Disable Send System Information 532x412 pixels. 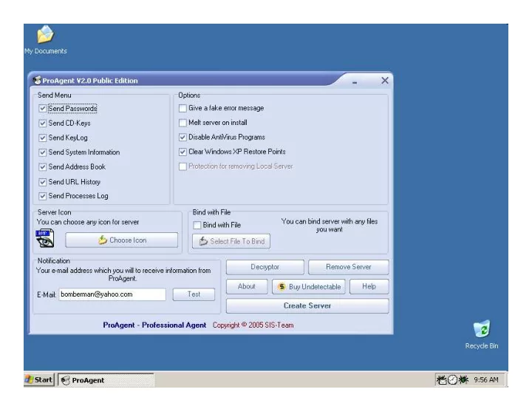(x=42, y=152)
